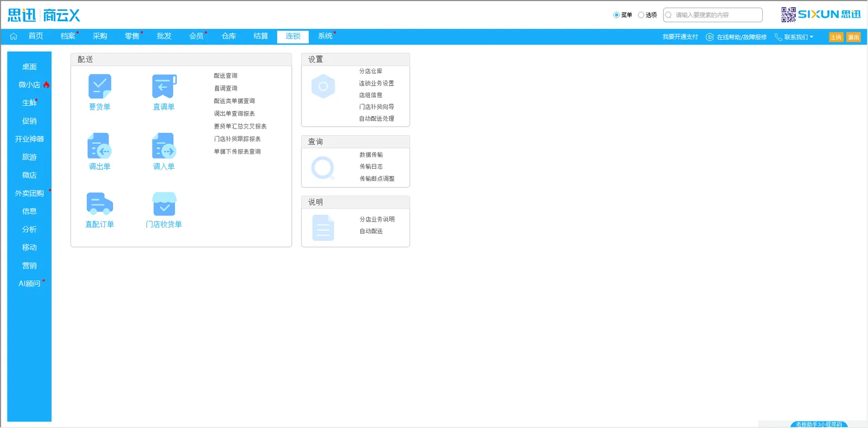The height and width of the screenshot is (428, 868).
Task: Click the 退出 button
Action: tap(854, 37)
